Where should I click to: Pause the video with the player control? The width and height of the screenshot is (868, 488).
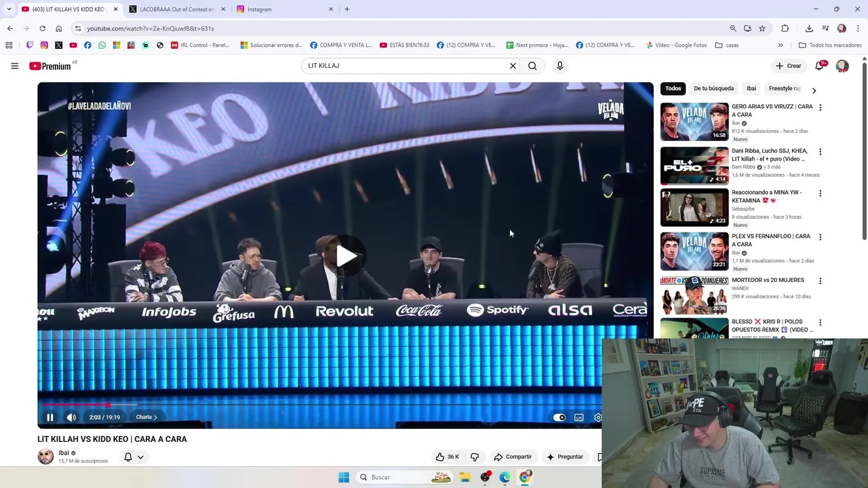(50, 418)
